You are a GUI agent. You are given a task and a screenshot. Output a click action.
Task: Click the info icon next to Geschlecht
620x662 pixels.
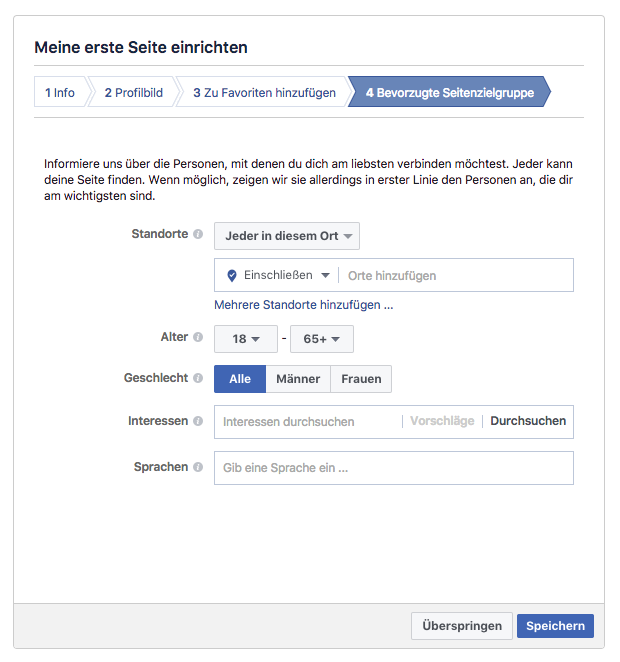tap(198, 378)
